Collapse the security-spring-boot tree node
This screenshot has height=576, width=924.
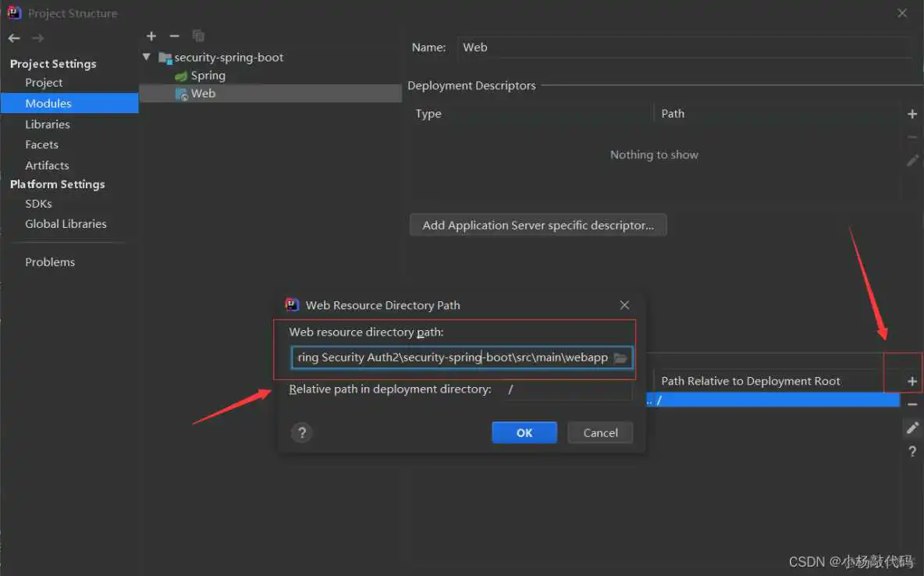(146, 57)
